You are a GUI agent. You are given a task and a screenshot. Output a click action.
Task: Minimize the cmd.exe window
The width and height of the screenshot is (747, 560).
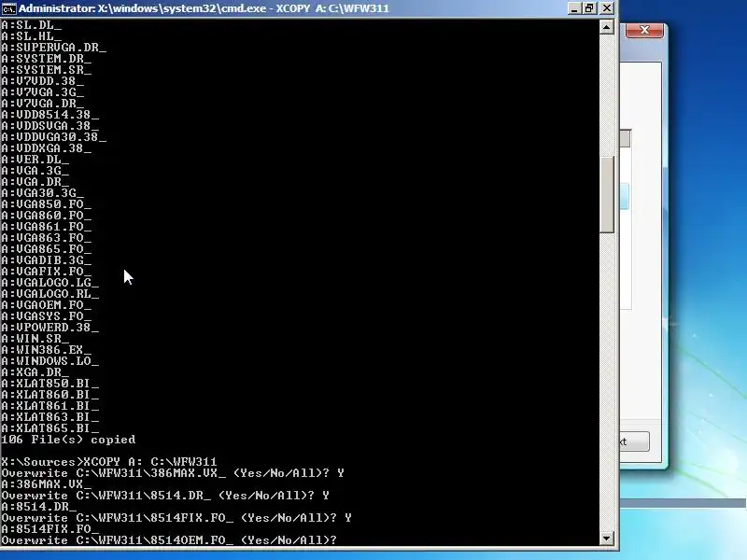pos(574,8)
